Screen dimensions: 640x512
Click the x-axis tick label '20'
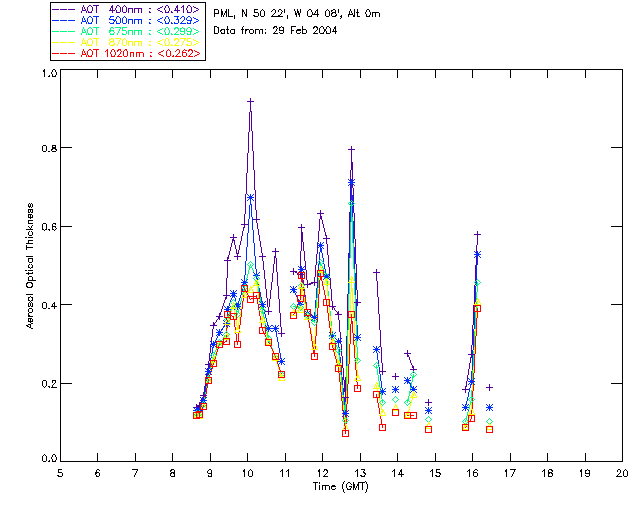pyautogui.click(x=622, y=473)
